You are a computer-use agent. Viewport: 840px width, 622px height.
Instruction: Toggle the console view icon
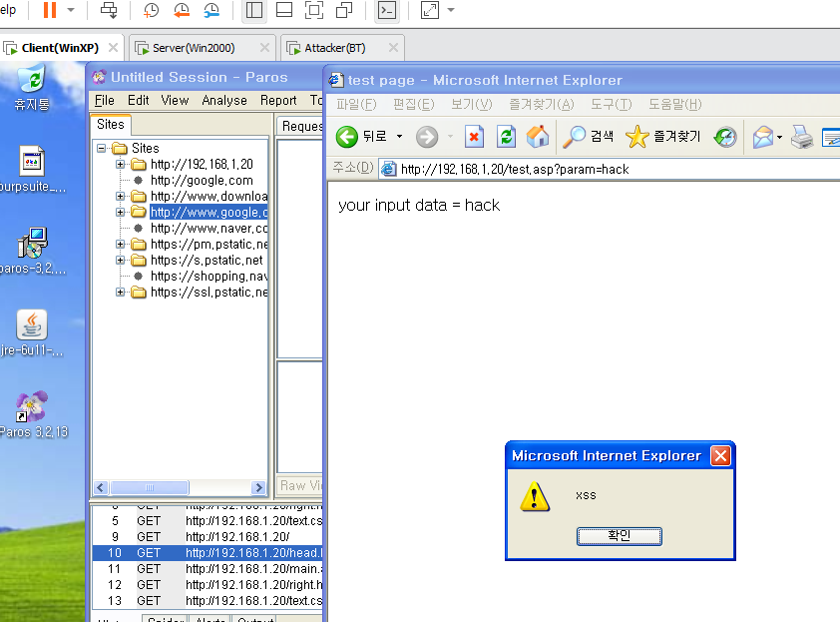(x=387, y=10)
